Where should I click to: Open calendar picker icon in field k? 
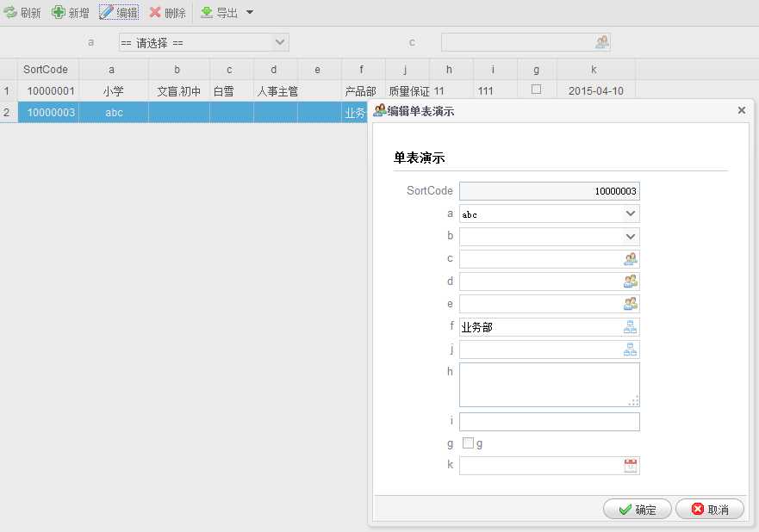631,466
